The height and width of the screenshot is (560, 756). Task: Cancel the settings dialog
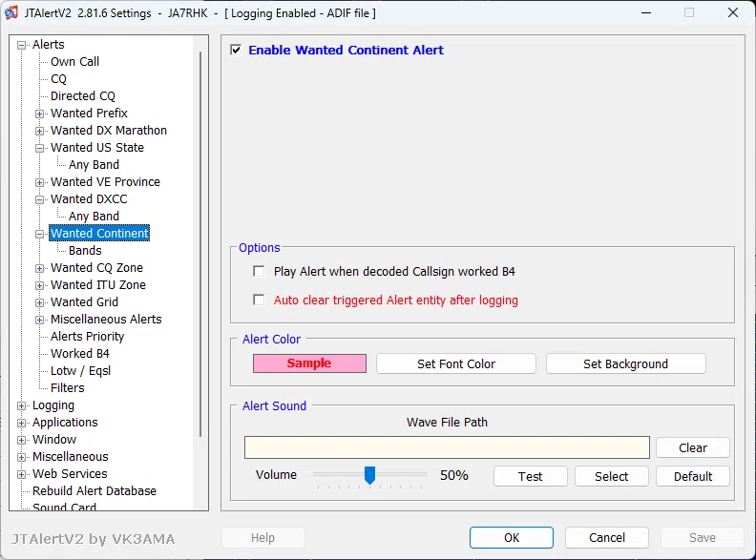point(607,537)
